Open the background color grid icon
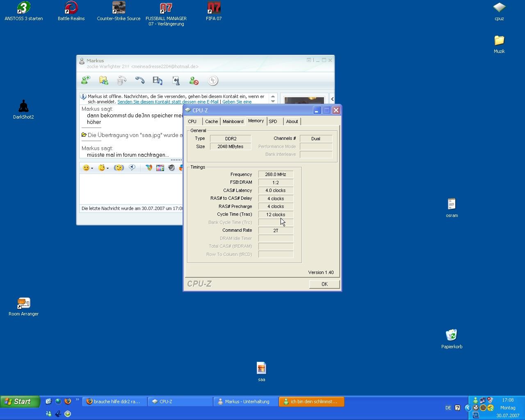525x420 pixels. point(160,168)
